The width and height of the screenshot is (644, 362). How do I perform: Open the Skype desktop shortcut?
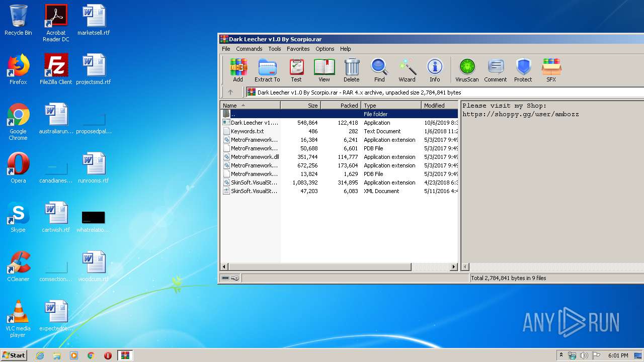tap(18, 217)
